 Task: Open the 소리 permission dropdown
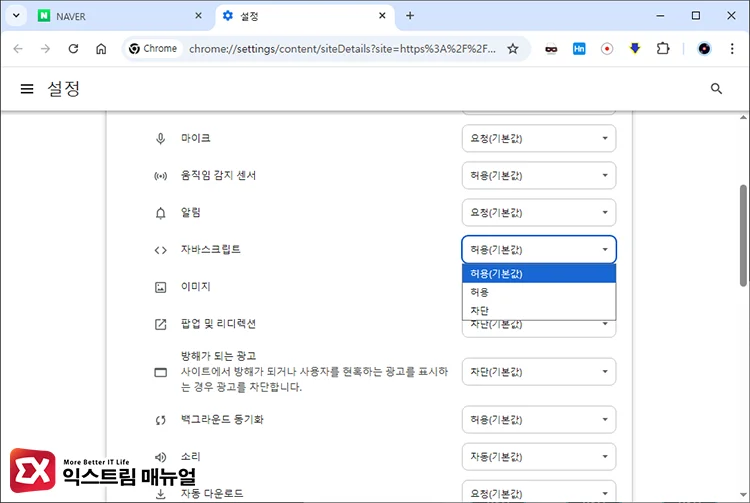[539, 457]
